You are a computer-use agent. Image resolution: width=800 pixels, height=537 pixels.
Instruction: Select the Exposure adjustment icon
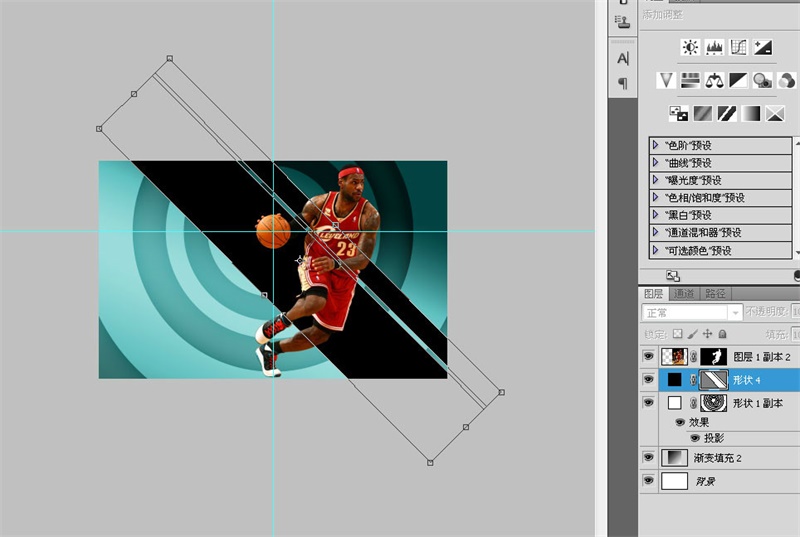(762, 47)
